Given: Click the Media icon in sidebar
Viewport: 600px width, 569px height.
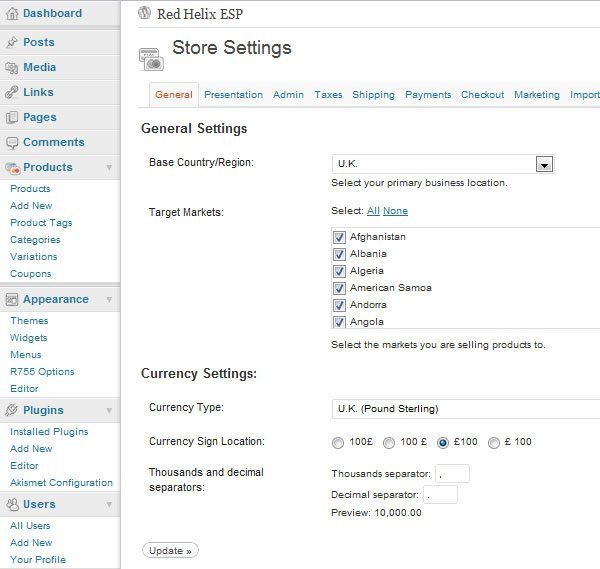Looking at the screenshot, I should [x=12, y=67].
